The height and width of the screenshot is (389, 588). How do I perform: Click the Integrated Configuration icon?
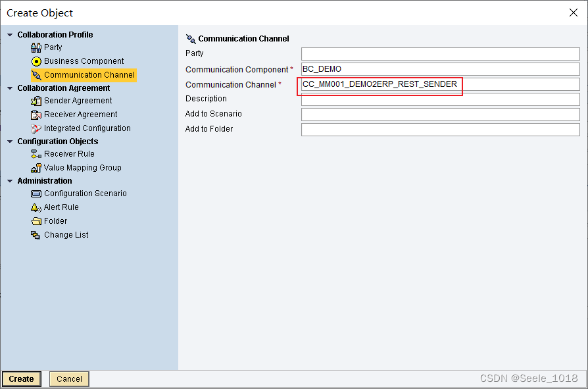(36, 128)
